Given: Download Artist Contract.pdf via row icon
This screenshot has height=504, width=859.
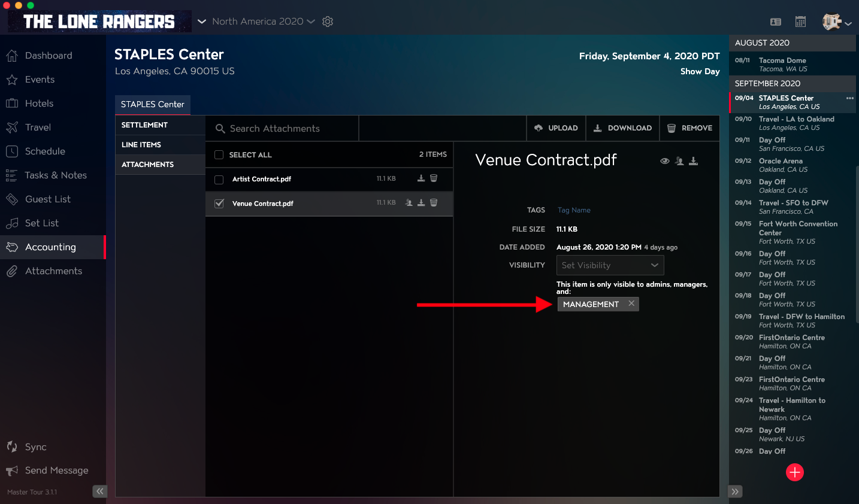Looking at the screenshot, I should click(x=421, y=178).
